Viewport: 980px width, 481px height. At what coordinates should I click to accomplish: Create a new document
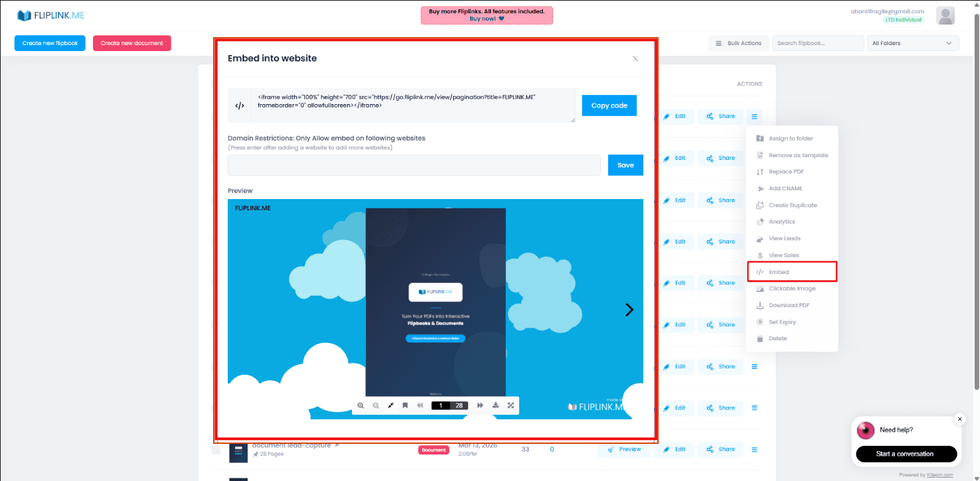(132, 43)
